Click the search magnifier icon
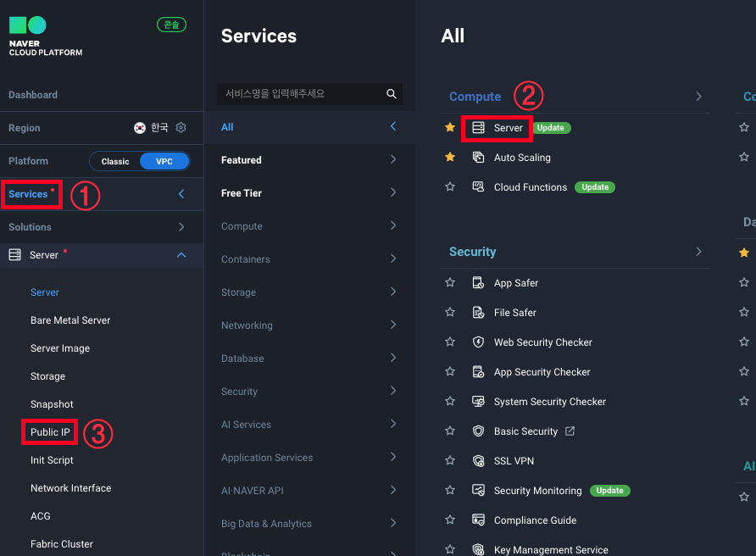 [391, 93]
